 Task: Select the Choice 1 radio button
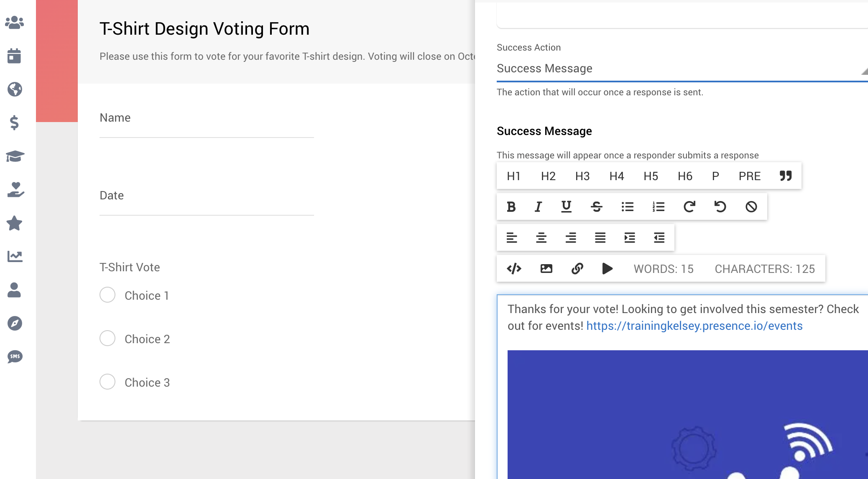[107, 295]
